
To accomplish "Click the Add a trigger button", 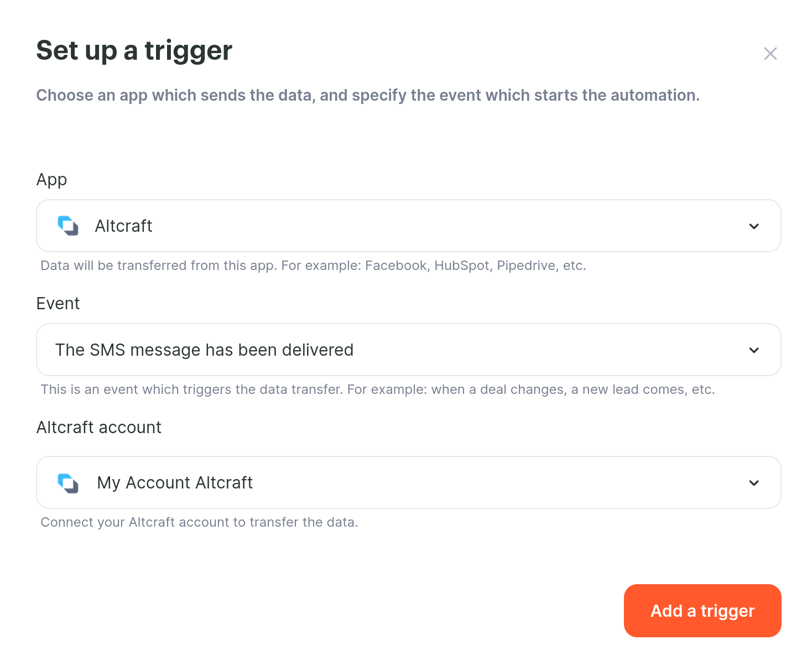I will point(702,611).
